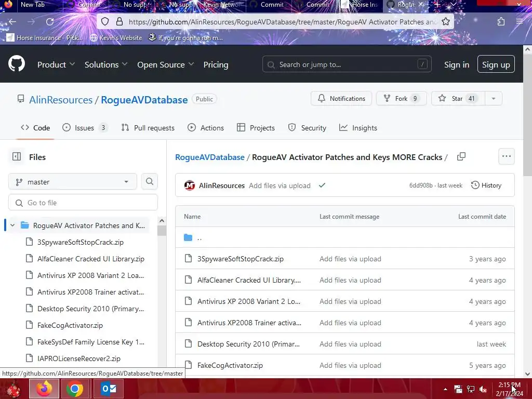Collapse the RogueAV Activator folder in tree
Image resolution: width=532 pixels, height=399 pixels.
tap(12, 225)
